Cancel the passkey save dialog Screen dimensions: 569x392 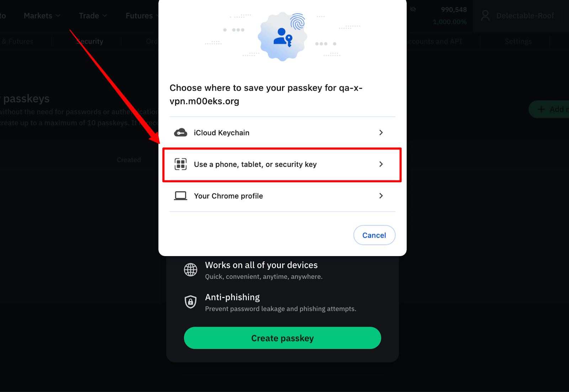tap(374, 235)
